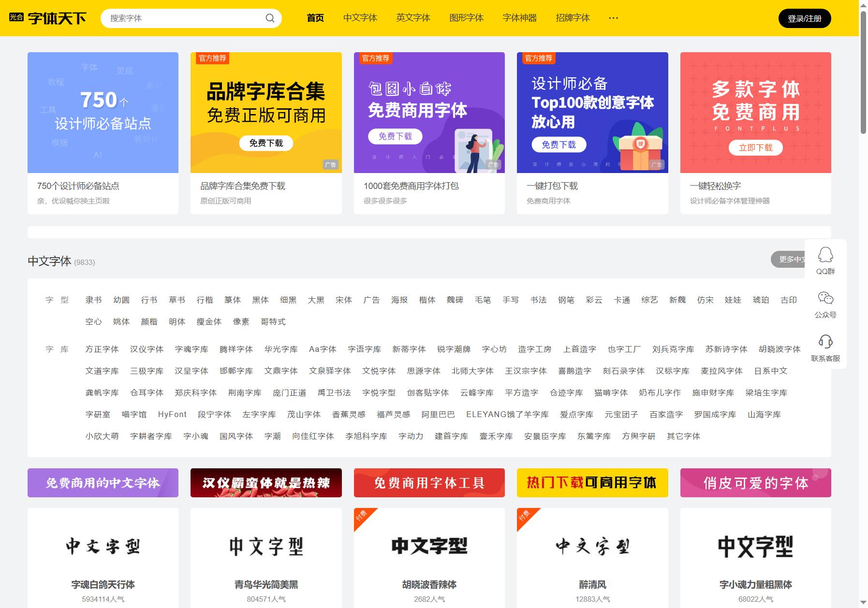Open the 其它字体 link
Viewport: 868px width, 608px height.
[683, 436]
